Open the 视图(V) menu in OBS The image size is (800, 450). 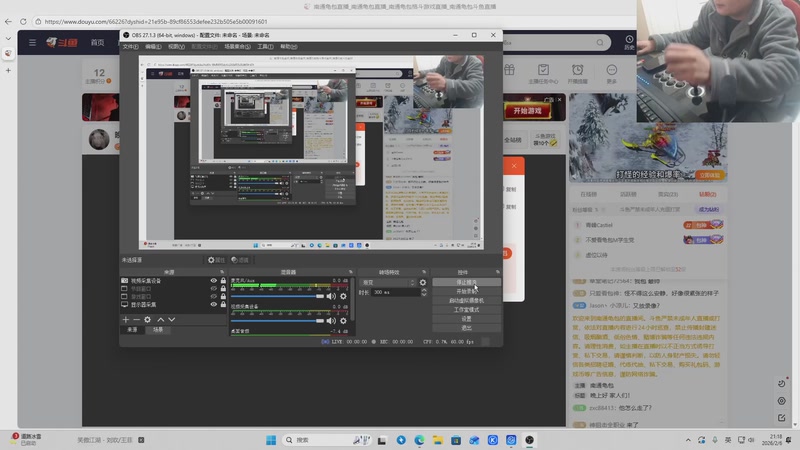[x=176, y=46]
